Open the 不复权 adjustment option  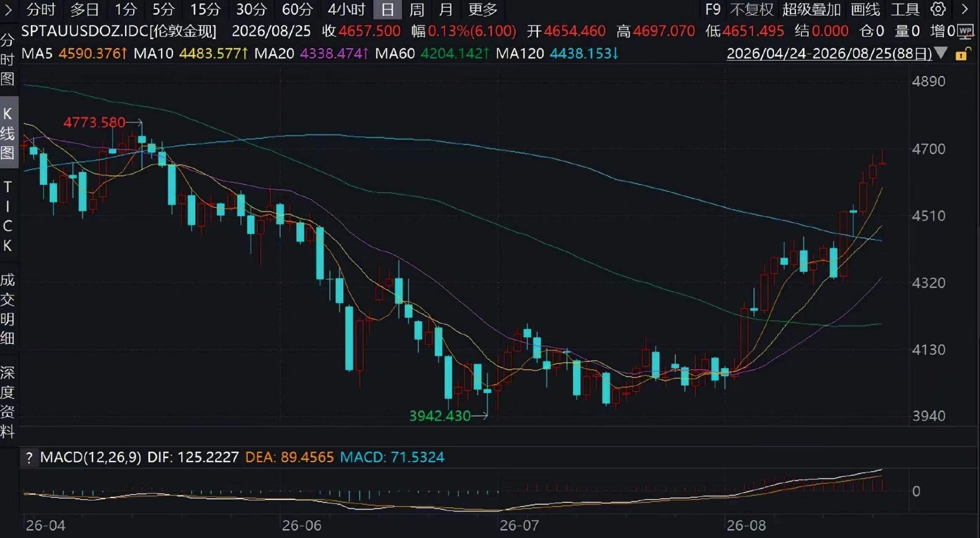point(752,9)
